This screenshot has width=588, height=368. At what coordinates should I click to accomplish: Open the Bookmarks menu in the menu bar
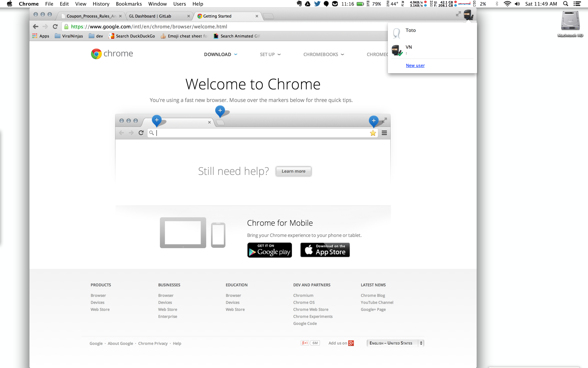(129, 4)
